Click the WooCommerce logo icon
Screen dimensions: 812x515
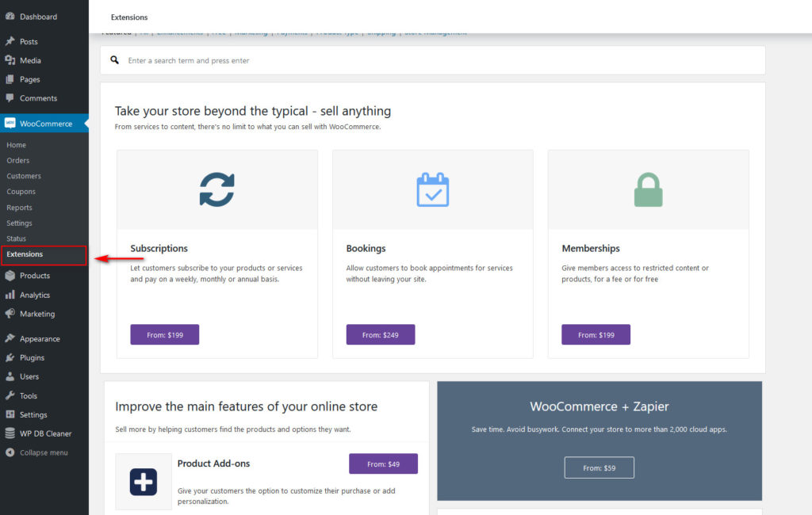coord(10,123)
